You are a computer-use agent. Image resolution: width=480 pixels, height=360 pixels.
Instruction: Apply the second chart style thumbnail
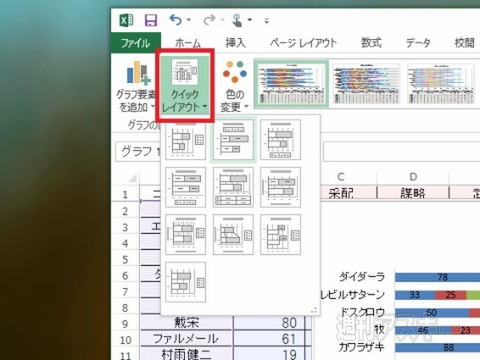click(366, 84)
